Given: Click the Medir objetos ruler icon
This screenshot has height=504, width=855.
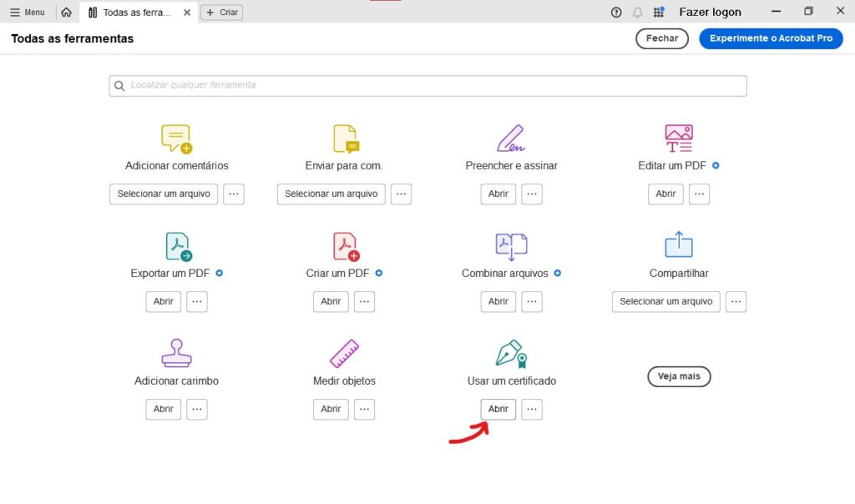Looking at the screenshot, I should click(344, 353).
